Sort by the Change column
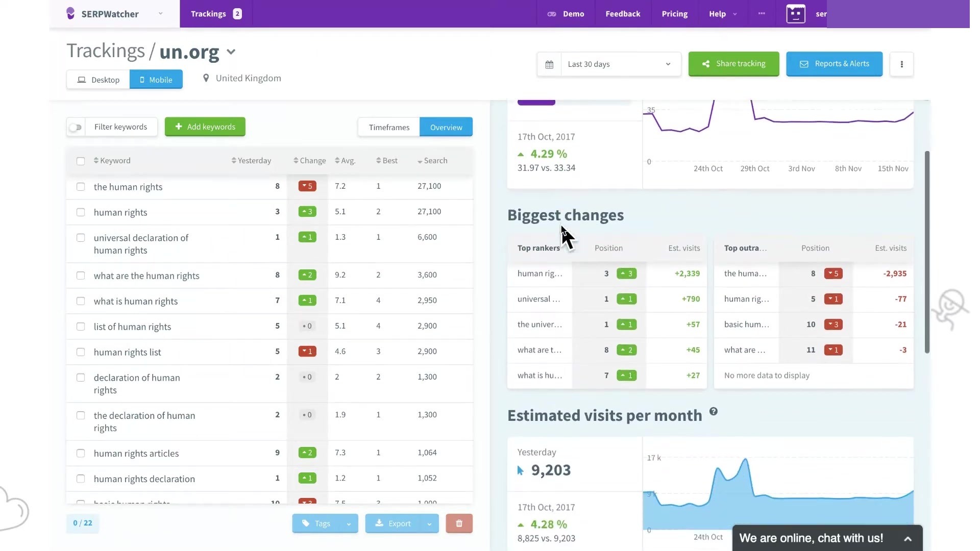Viewport: 980px width, 551px height. click(310, 161)
